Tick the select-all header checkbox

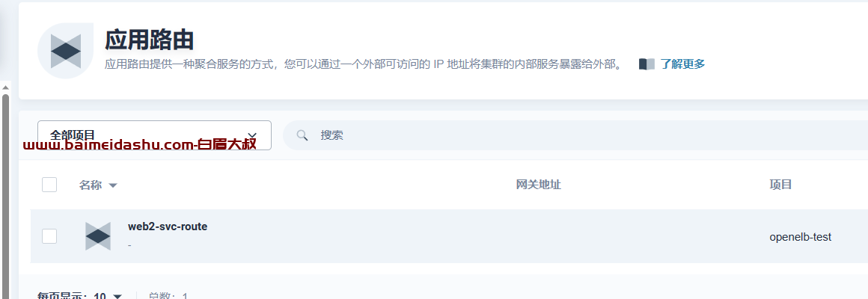click(x=49, y=185)
